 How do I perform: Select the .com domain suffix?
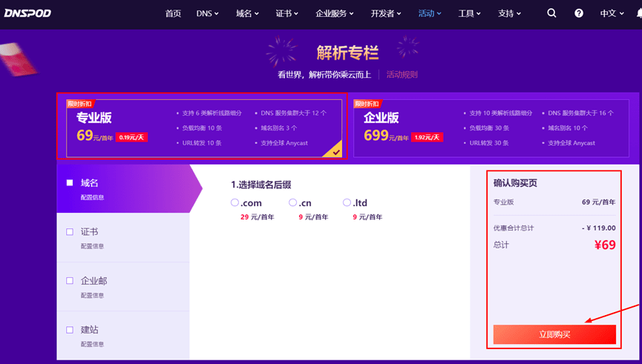click(235, 202)
